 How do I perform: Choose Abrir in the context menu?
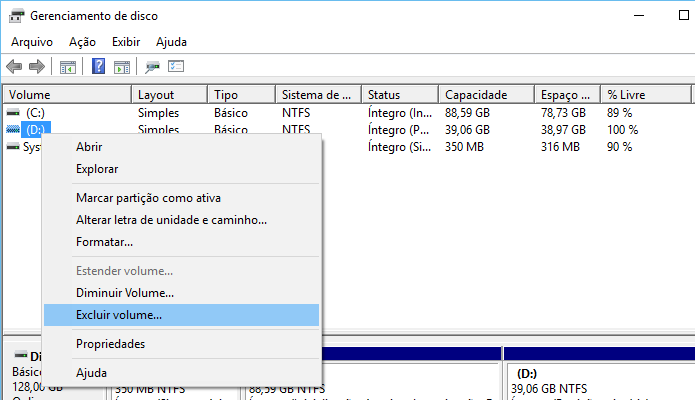click(181, 147)
